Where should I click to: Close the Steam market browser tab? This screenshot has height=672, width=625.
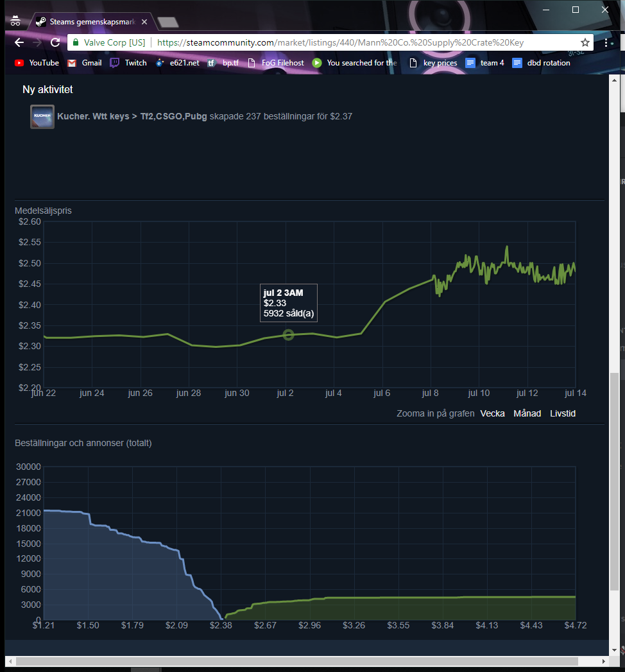144,22
